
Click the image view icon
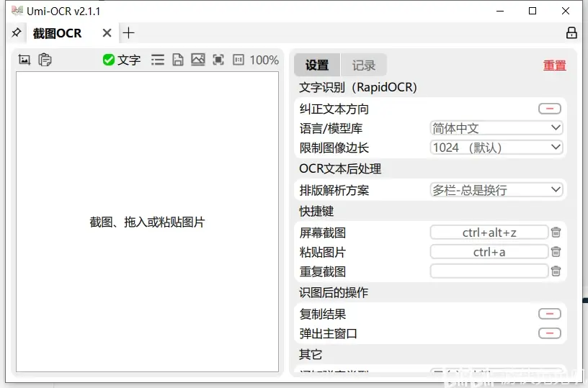(198, 60)
